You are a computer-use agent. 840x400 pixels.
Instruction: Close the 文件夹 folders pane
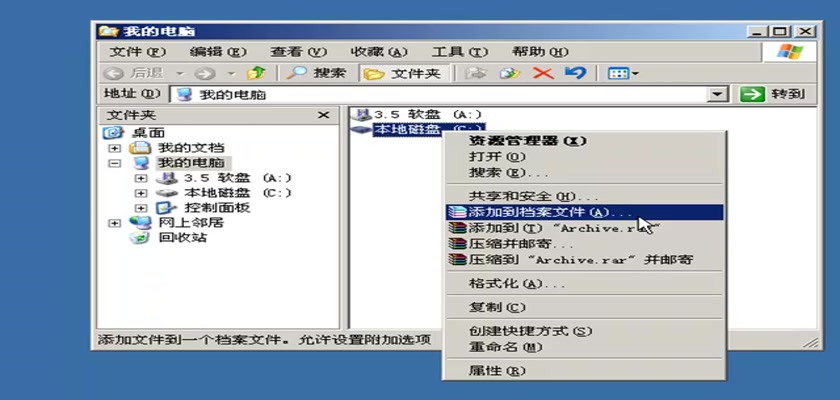click(324, 115)
